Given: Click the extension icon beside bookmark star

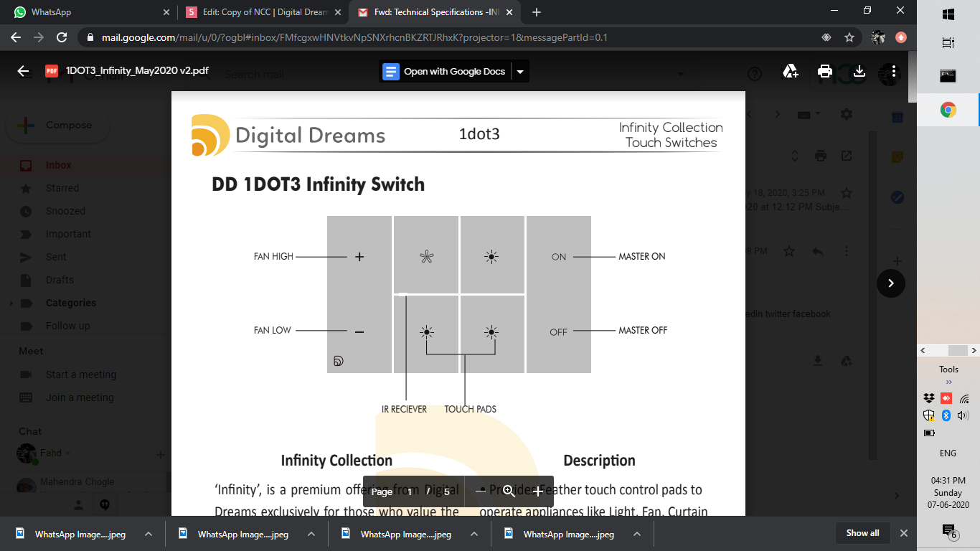Looking at the screenshot, I should tap(826, 37).
